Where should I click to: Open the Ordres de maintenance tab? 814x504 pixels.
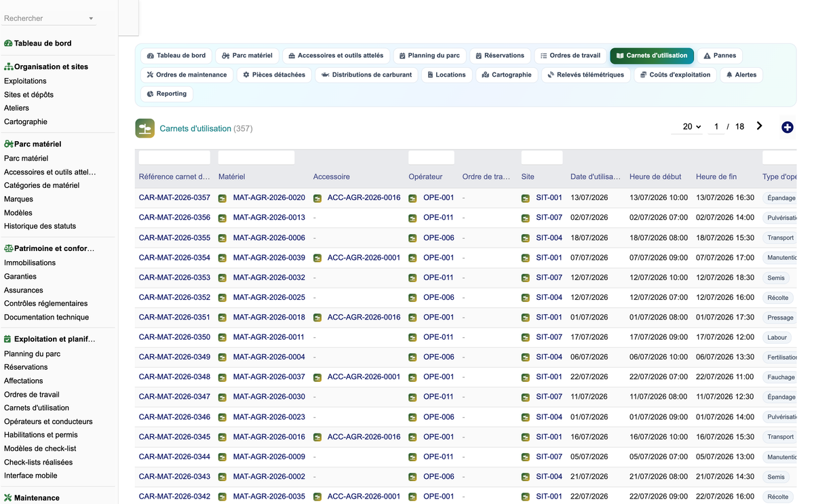(187, 75)
